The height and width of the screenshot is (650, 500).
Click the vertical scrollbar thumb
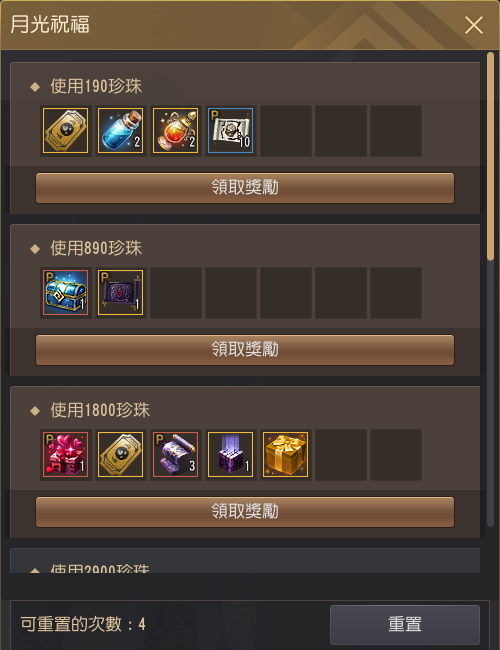point(490,156)
